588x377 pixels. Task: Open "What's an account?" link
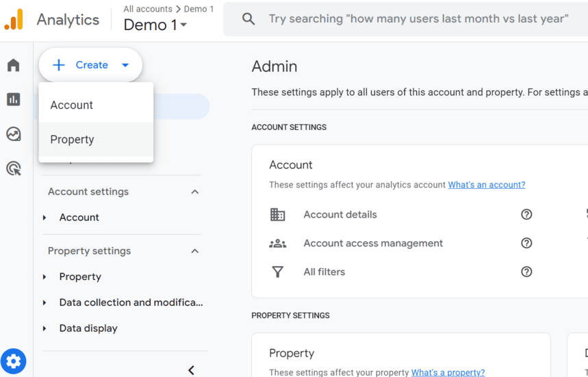[487, 185]
